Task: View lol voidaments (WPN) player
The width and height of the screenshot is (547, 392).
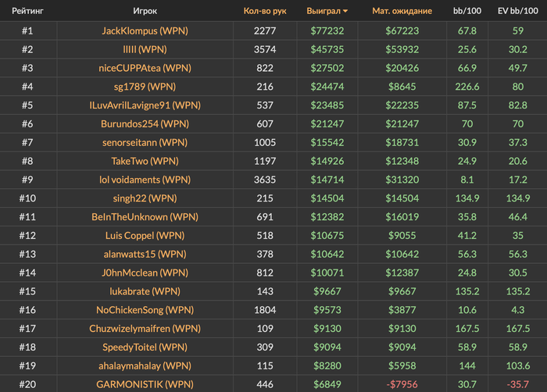Action: pos(145,180)
